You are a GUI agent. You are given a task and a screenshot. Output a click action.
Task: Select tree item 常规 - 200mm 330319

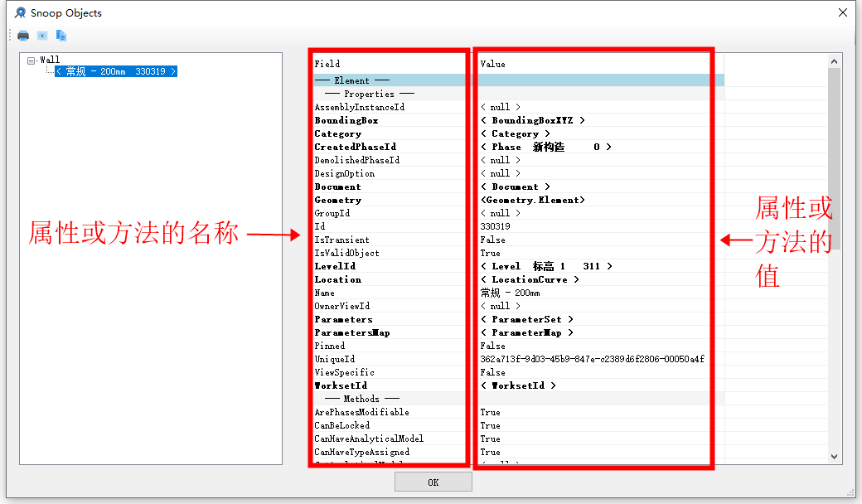coord(116,71)
